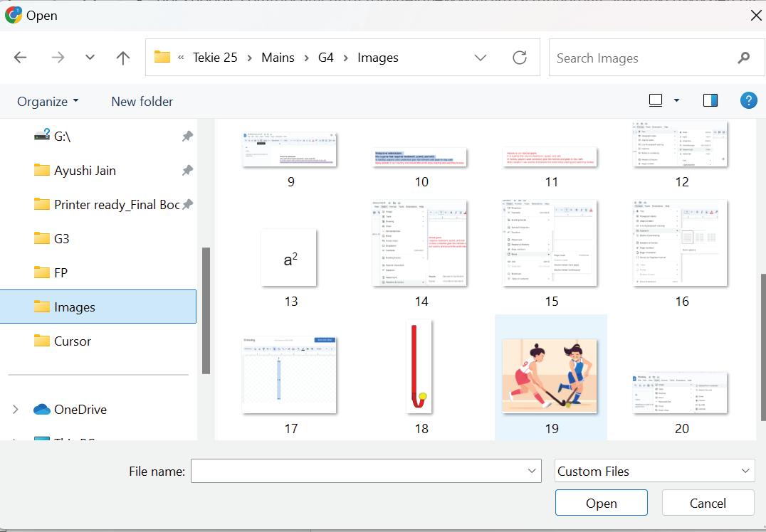Change view layout icon
The width and height of the screenshot is (766, 532).
[656, 100]
